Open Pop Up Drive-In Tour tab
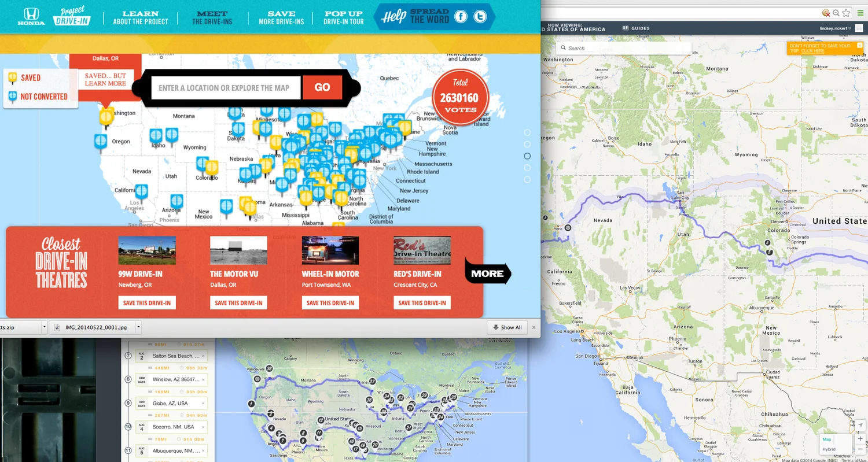Screen dimensions: 868x462 pyautogui.click(x=344, y=17)
